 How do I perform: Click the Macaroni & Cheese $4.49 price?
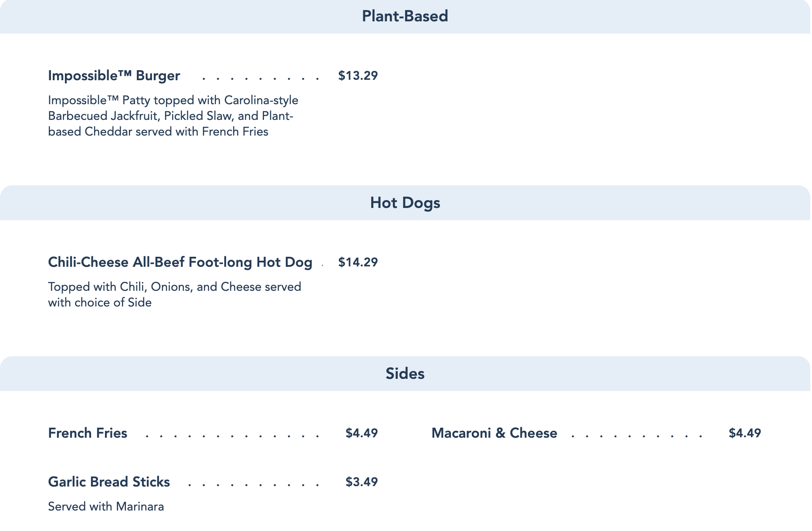744,433
